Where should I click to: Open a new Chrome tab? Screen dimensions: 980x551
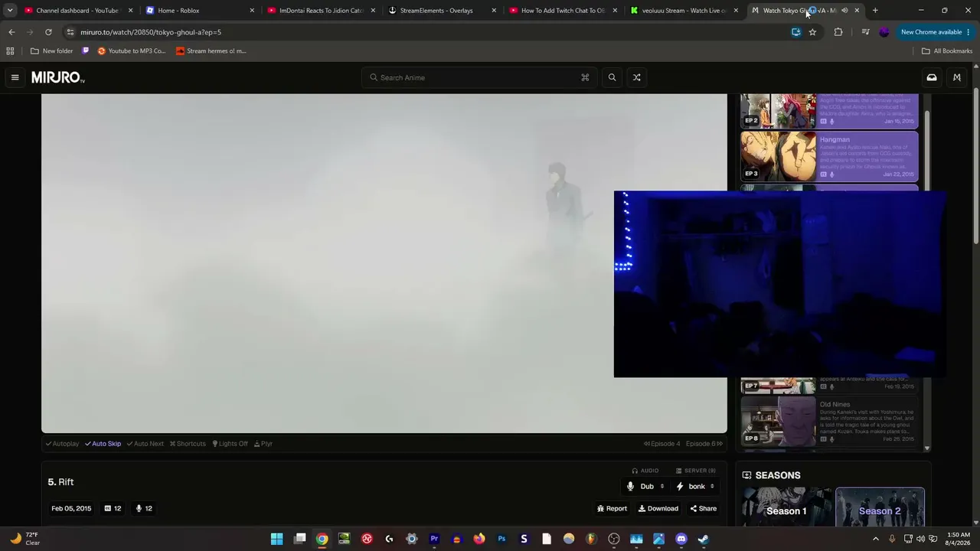point(875,11)
